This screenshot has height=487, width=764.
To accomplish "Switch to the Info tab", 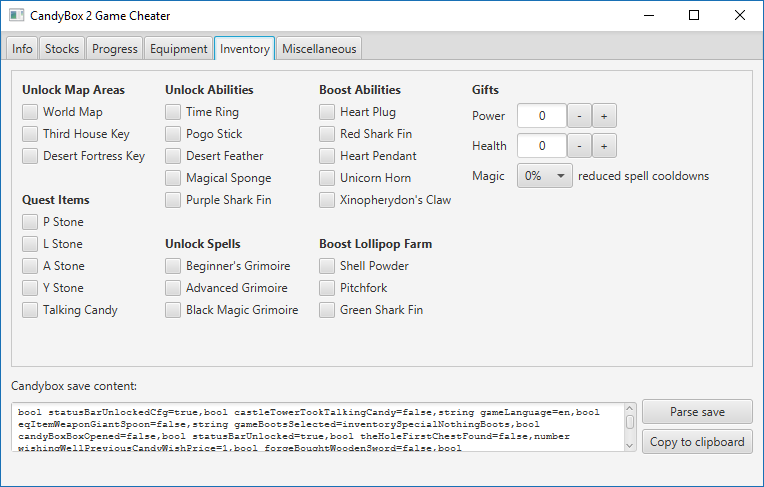I will (x=22, y=49).
